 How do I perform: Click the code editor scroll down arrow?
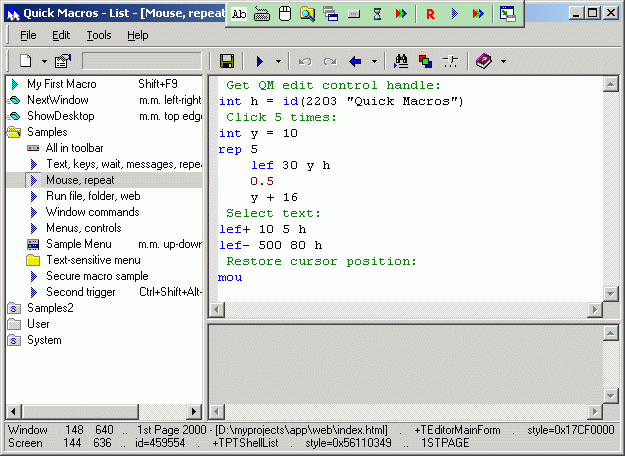click(610, 294)
